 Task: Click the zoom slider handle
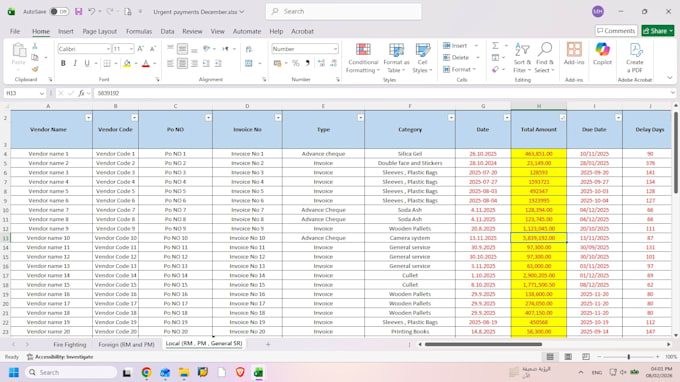[x=628, y=357]
